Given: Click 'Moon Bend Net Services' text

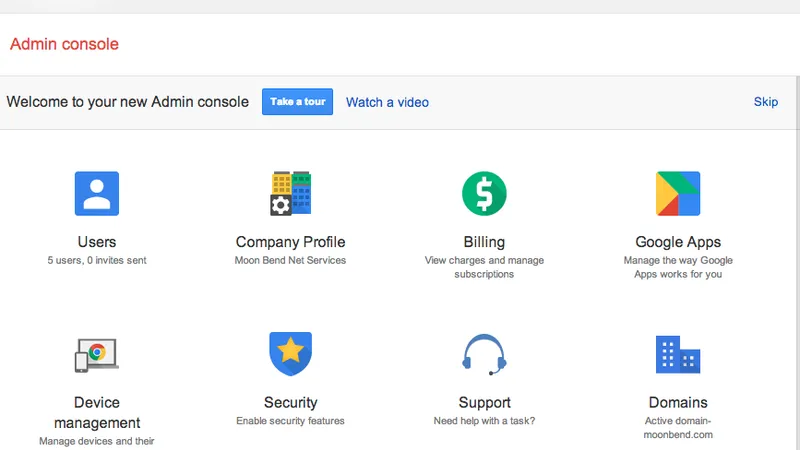Looking at the screenshot, I should click(x=290, y=260).
